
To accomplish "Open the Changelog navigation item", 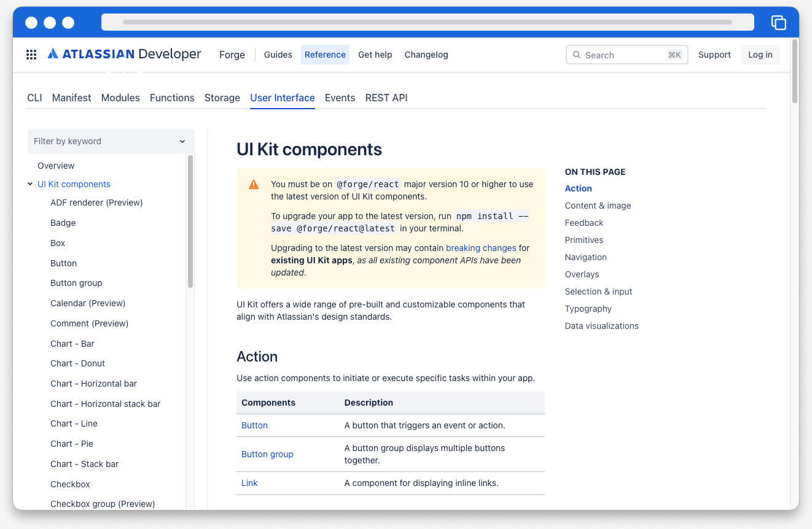I will [426, 55].
